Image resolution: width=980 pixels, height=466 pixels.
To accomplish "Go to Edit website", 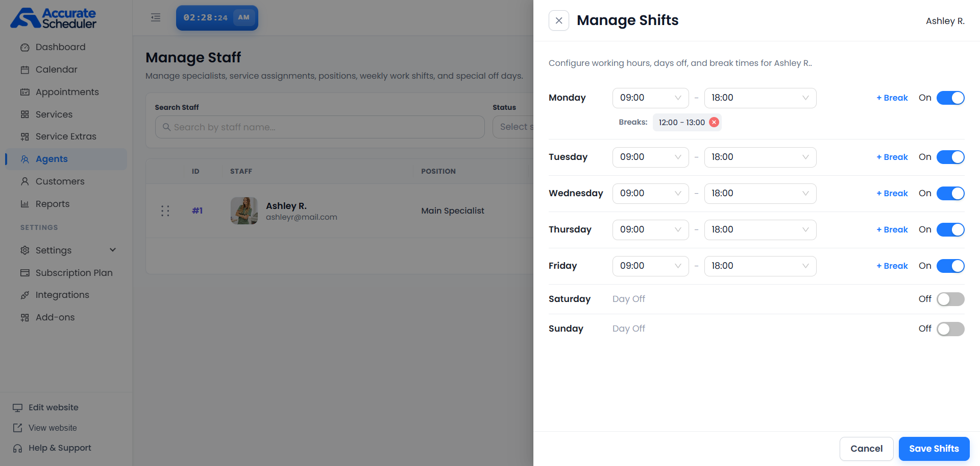I will 46,407.
